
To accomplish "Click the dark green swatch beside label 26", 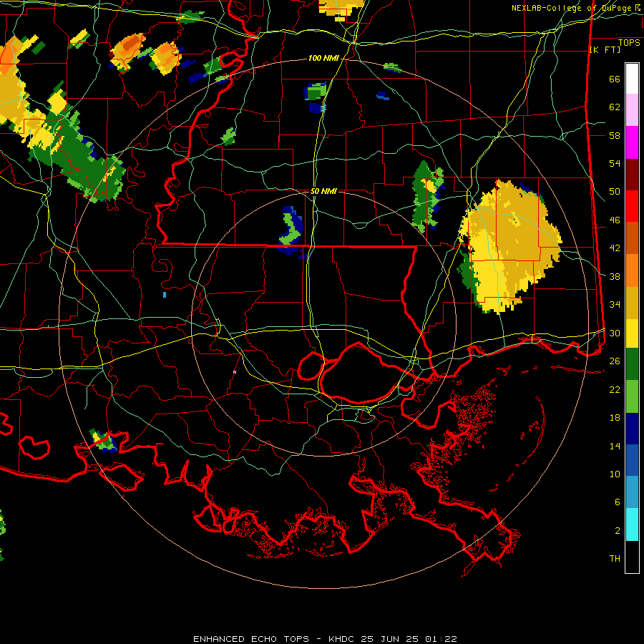I will [632, 364].
